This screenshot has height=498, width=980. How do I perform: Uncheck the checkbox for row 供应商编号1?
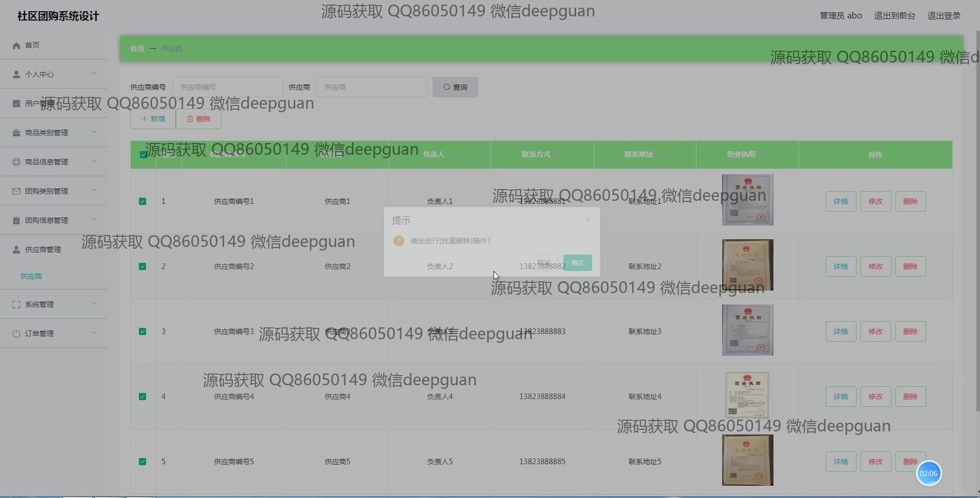[x=142, y=201]
